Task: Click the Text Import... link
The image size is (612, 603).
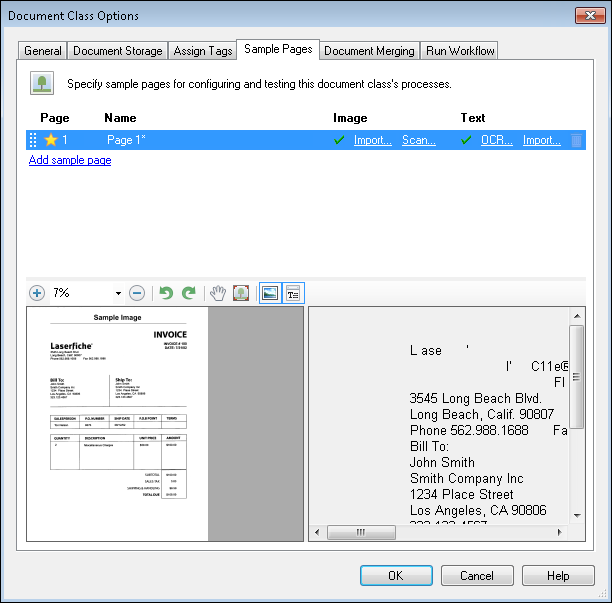Action: click(x=542, y=140)
